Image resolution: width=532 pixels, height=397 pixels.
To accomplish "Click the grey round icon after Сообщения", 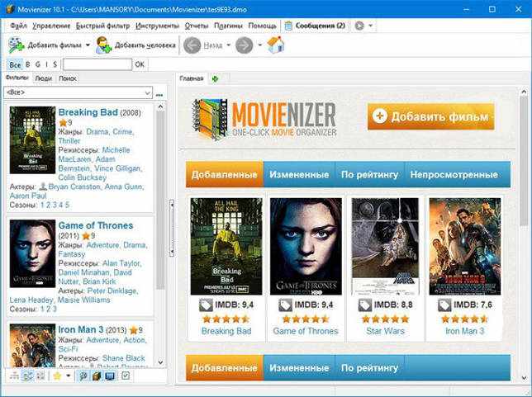I will 359,26.
